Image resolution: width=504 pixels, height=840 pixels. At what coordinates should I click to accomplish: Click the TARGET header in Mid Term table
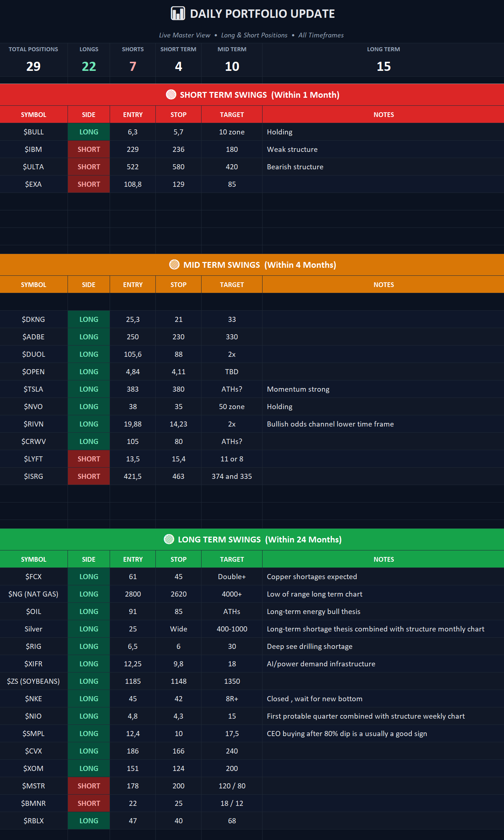click(x=232, y=284)
